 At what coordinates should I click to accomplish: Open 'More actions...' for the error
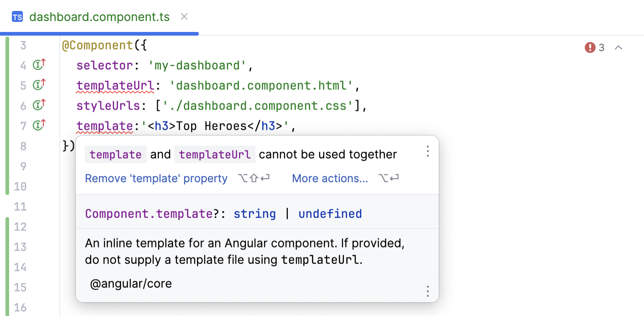coord(330,178)
